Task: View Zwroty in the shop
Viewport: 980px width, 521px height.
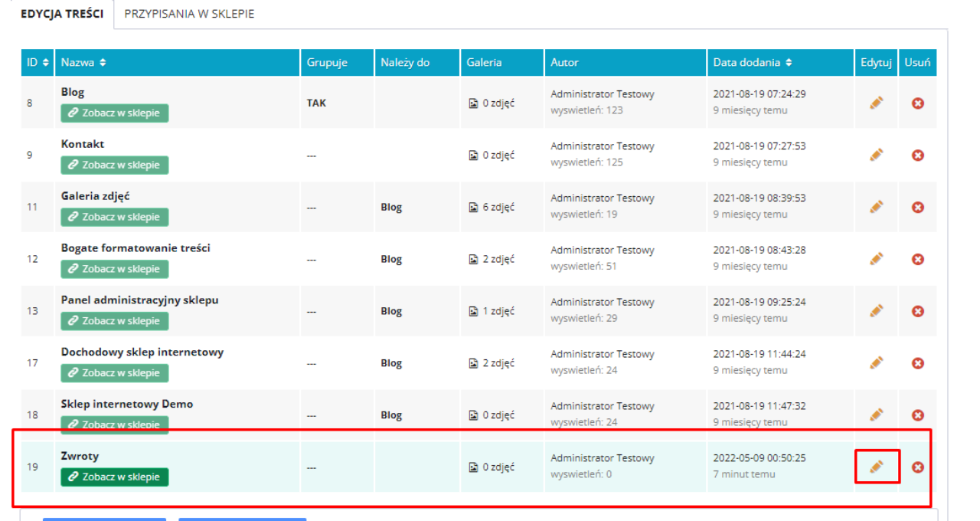Action: point(115,477)
